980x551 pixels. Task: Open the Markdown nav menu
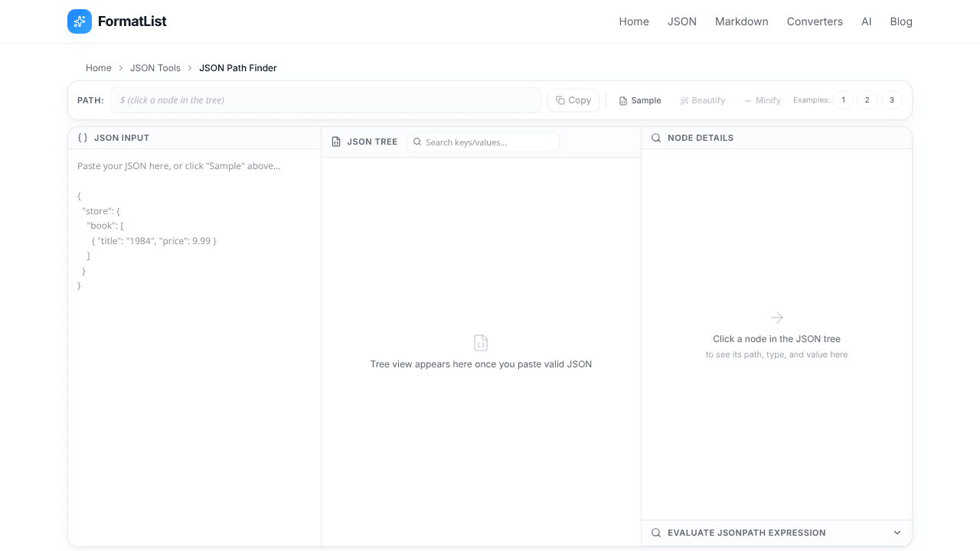click(742, 21)
